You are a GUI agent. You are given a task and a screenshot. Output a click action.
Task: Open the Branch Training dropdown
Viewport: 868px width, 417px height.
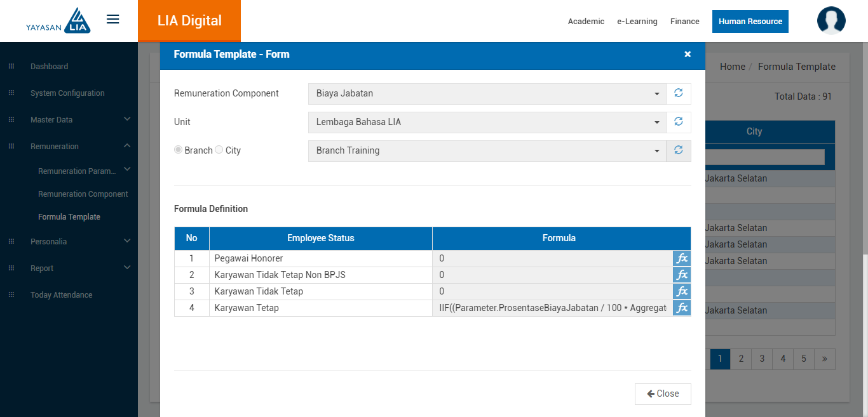coord(487,150)
